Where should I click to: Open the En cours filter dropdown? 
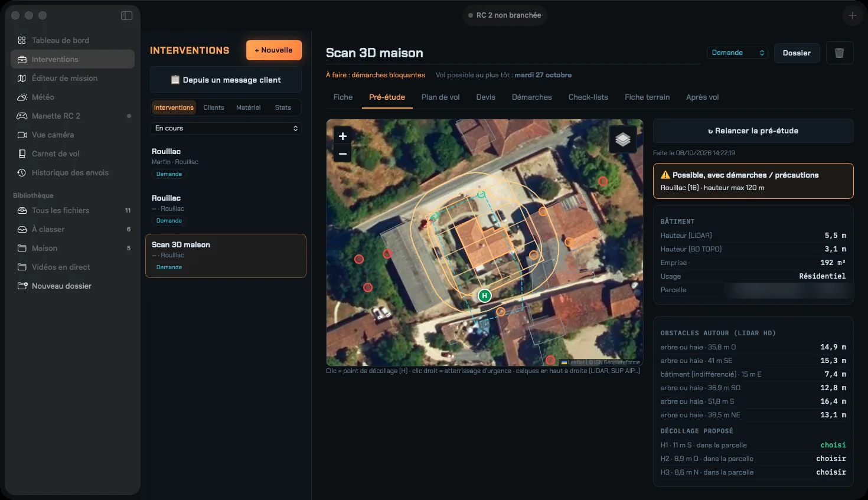point(226,128)
